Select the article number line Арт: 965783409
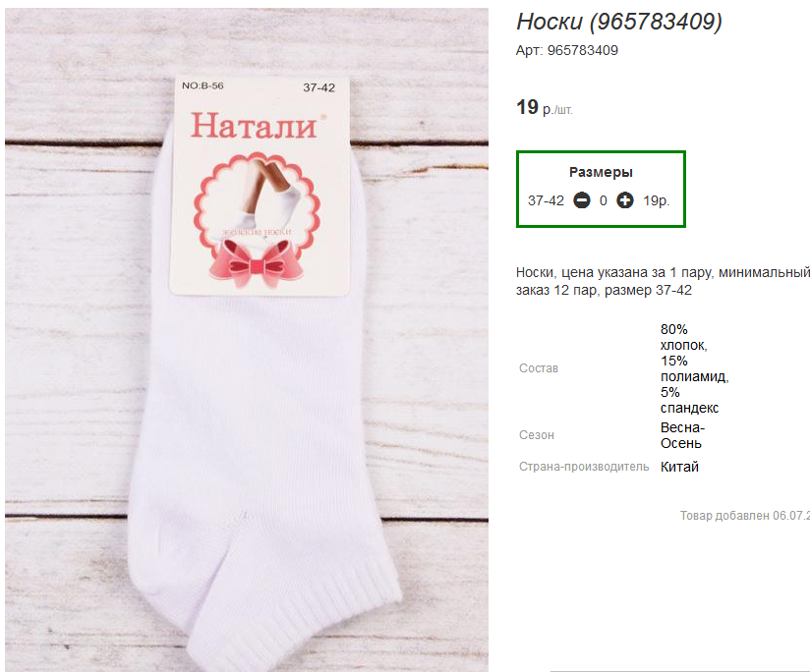810x672 pixels. point(567,50)
